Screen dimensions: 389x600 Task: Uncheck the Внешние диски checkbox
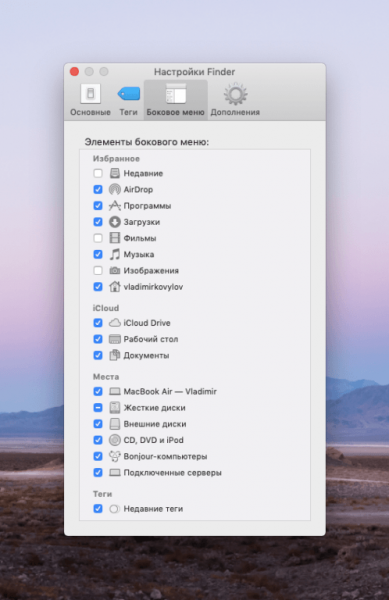98,424
